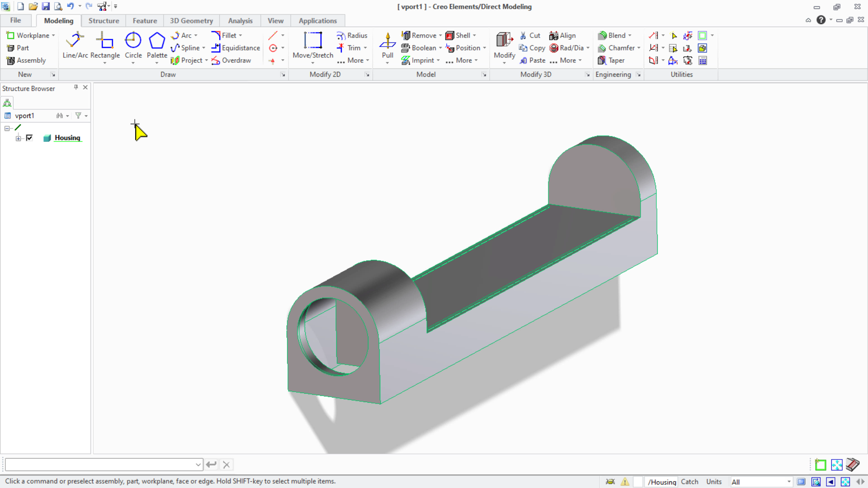
Task: Open the Blend dropdown arrow
Action: coord(630,35)
